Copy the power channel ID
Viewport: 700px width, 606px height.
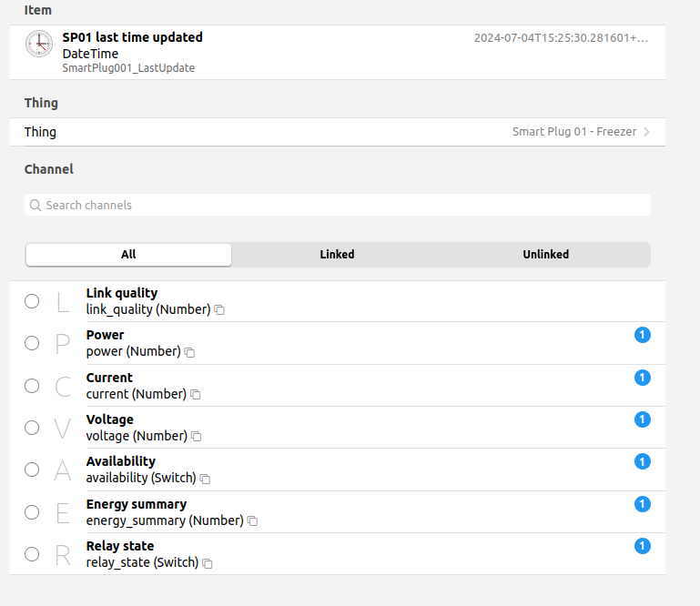189,352
